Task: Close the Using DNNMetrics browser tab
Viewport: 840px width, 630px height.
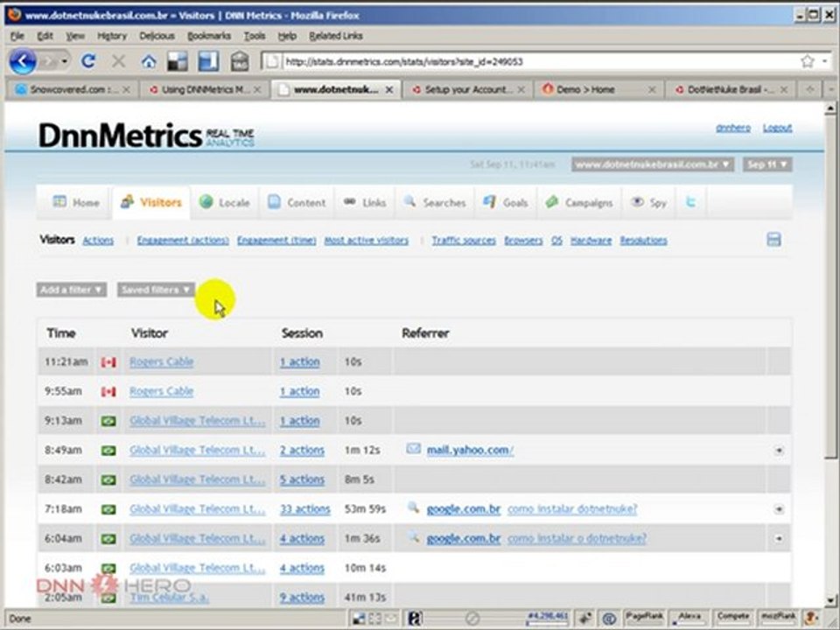Action: tap(257, 89)
